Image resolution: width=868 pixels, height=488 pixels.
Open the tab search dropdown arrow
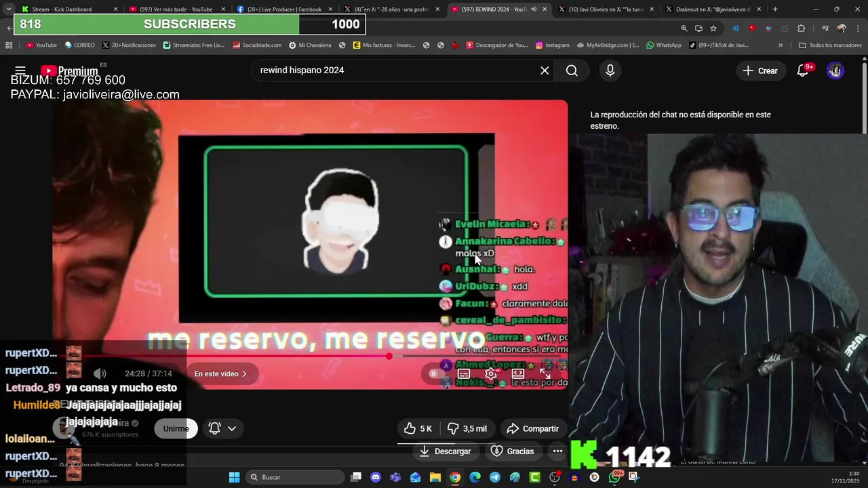8,9
